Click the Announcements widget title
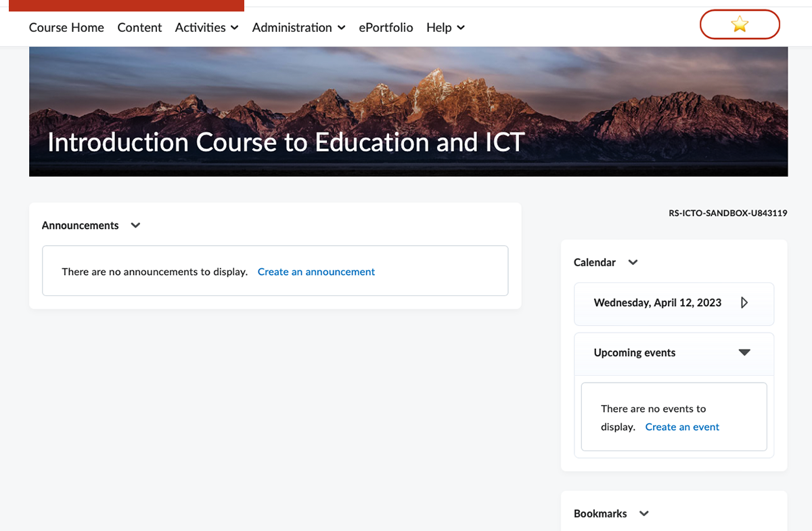 point(80,226)
